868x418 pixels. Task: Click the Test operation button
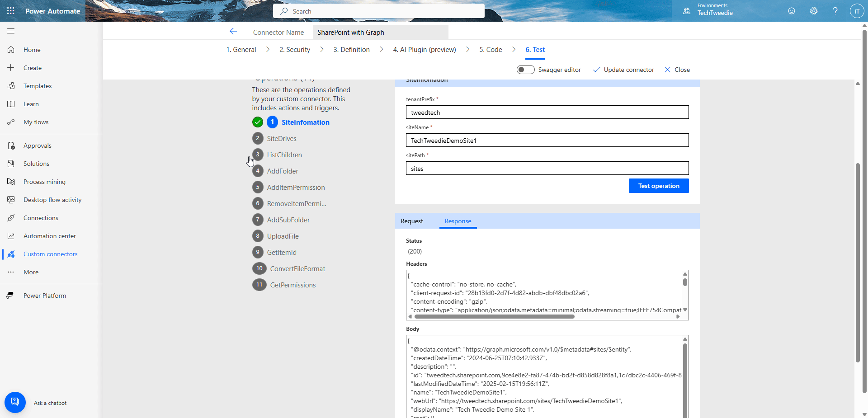(x=658, y=186)
